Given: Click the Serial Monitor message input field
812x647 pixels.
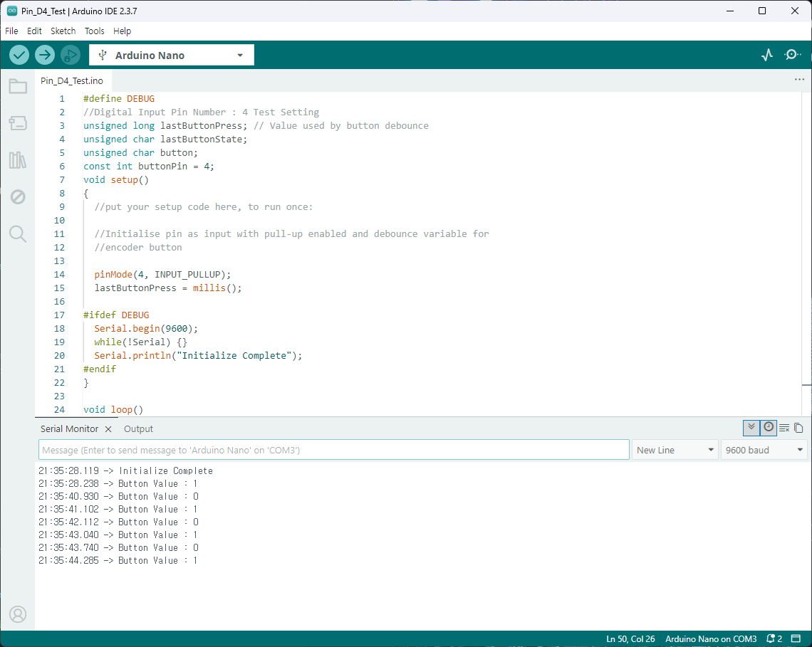Looking at the screenshot, I should click(334, 450).
